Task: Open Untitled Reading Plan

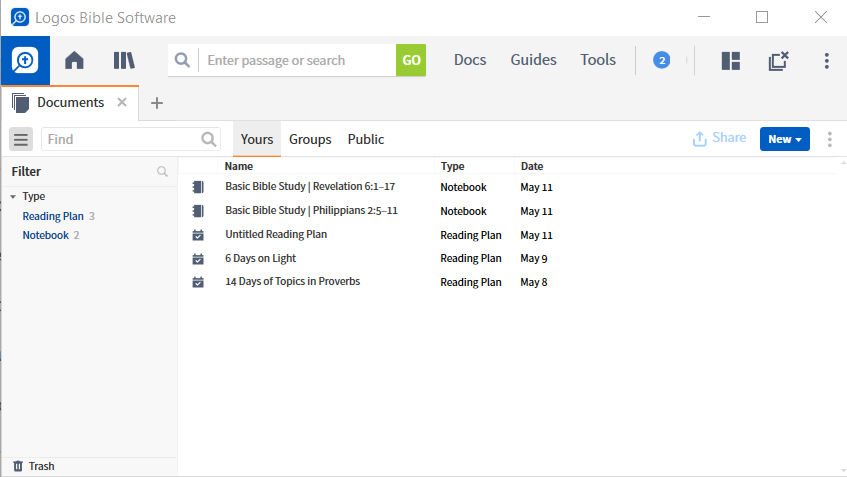Action: point(276,234)
